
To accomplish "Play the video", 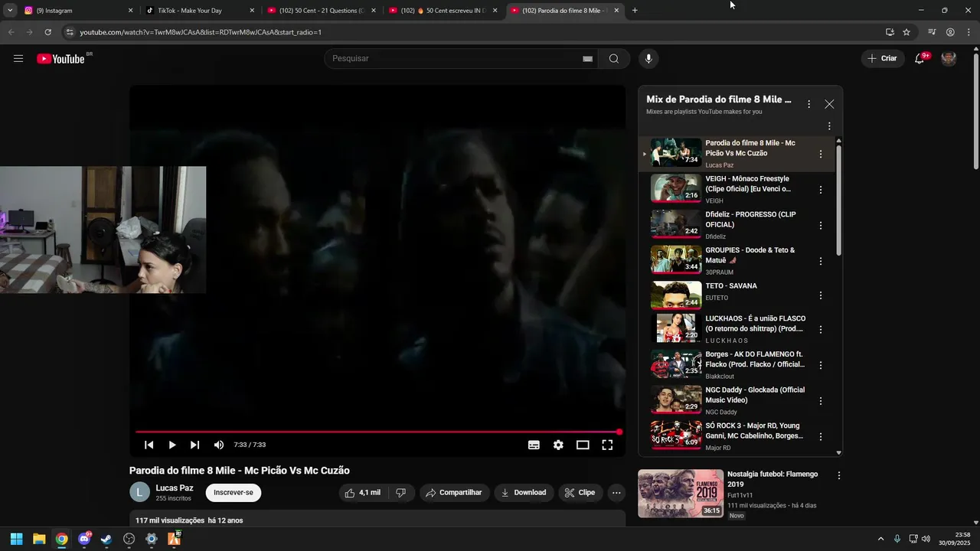I will point(172,445).
